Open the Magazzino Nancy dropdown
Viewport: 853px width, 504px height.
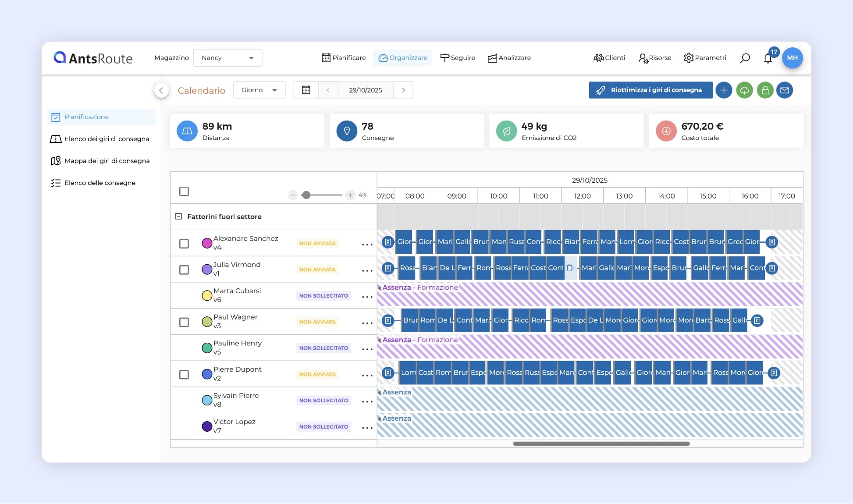(227, 58)
